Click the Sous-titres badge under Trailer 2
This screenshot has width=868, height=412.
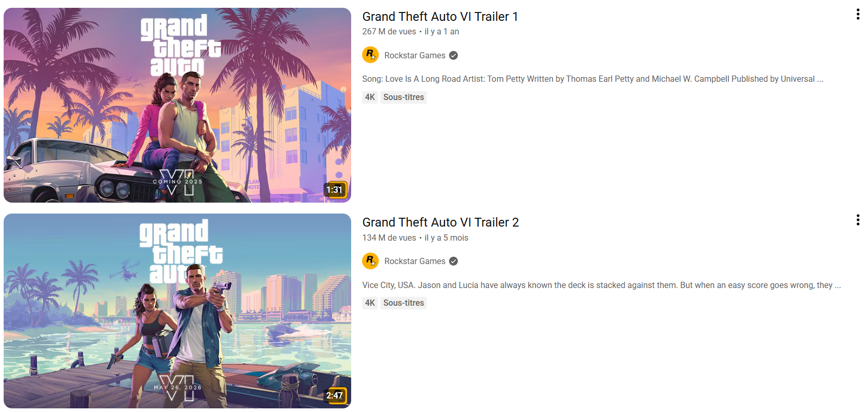point(404,303)
